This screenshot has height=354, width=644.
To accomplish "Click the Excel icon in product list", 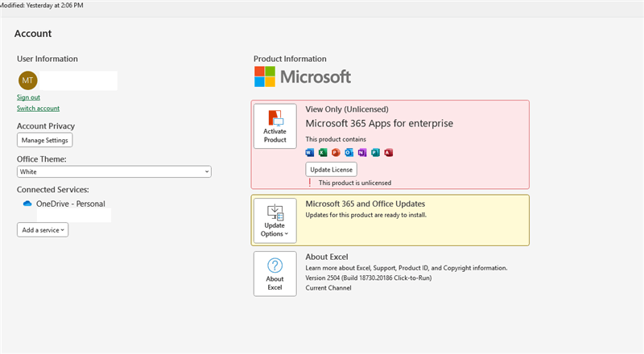I will 323,153.
